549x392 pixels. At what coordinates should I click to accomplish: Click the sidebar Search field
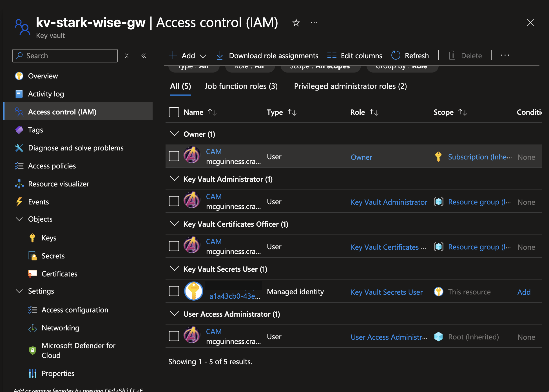[65, 56]
